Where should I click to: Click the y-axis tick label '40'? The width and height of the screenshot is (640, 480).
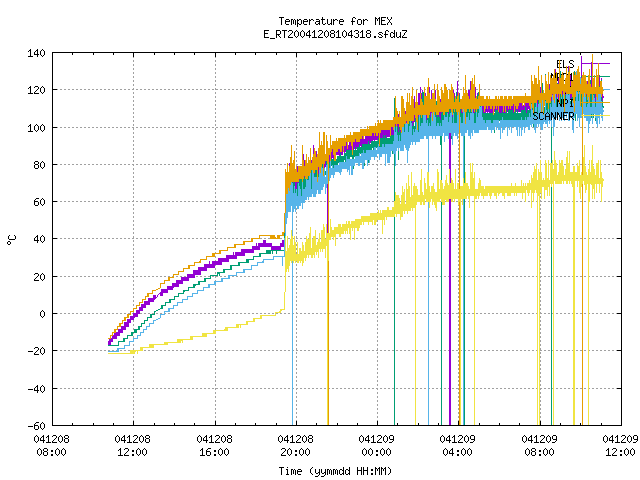[40, 239]
